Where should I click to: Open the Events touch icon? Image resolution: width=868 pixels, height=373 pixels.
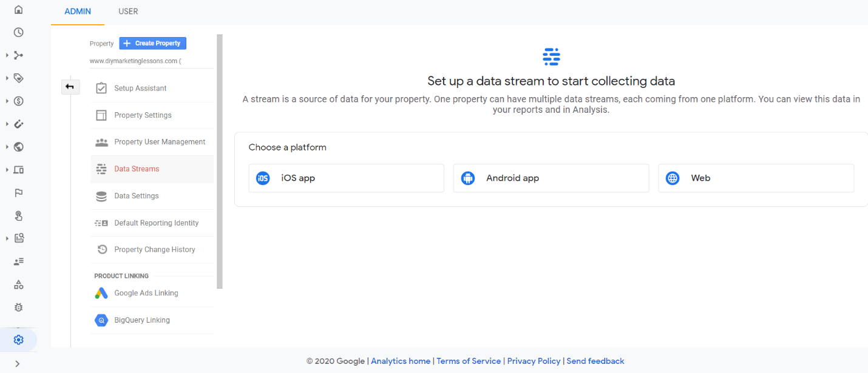(18, 215)
